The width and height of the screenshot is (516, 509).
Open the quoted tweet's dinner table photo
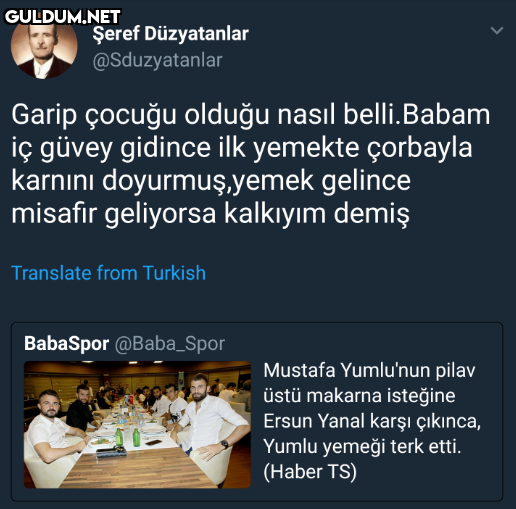click(x=137, y=425)
